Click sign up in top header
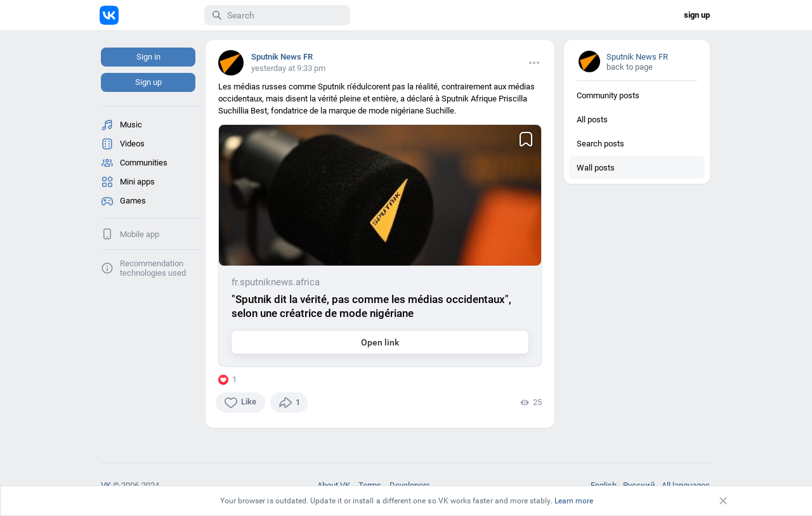The height and width of the screenshot is (516, 812). pos(697,15)
